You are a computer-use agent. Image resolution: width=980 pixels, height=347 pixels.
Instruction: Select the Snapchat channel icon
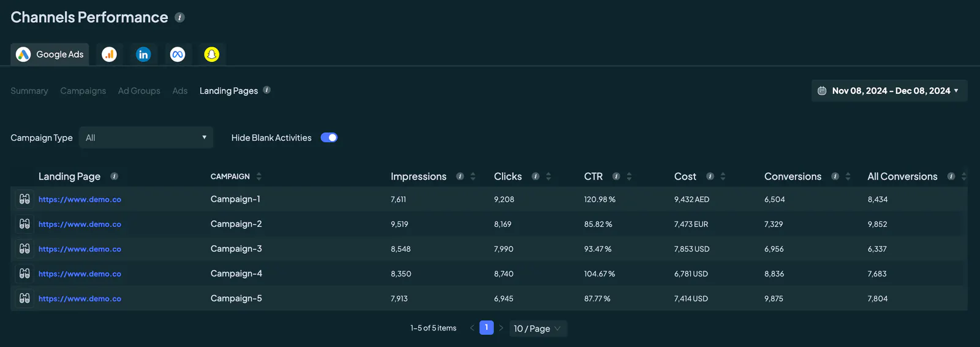click(x=212, y=54)
